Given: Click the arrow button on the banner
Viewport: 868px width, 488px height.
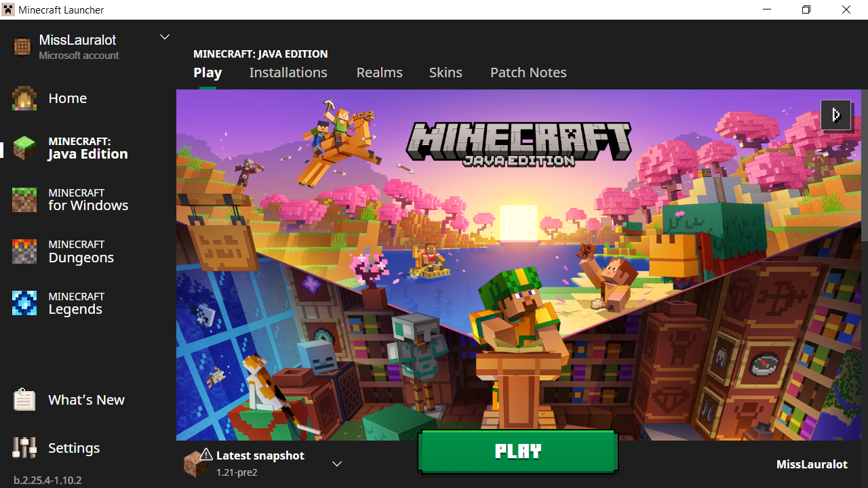Looking at the screenshot, I should pos(835,115).
